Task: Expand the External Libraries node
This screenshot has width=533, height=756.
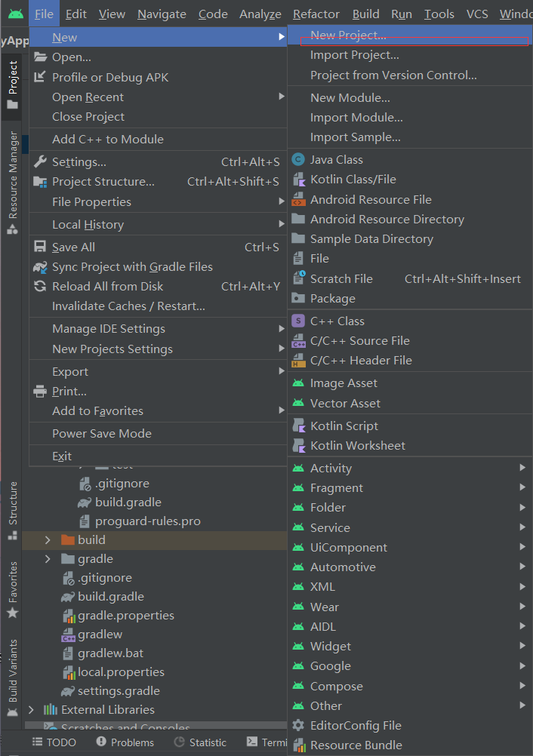Action: [x=31, y=710]
